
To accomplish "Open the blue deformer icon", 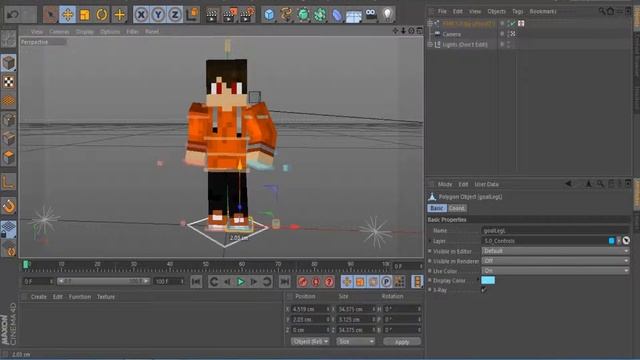I will [337, 15].
